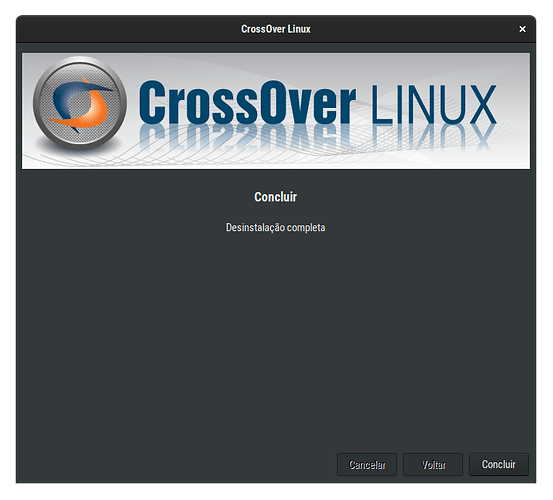Image resolution: width=553 pixels, height=500 pixels.
Task: Click the Concluir button to finish
Action: click(x=498, y=464)
